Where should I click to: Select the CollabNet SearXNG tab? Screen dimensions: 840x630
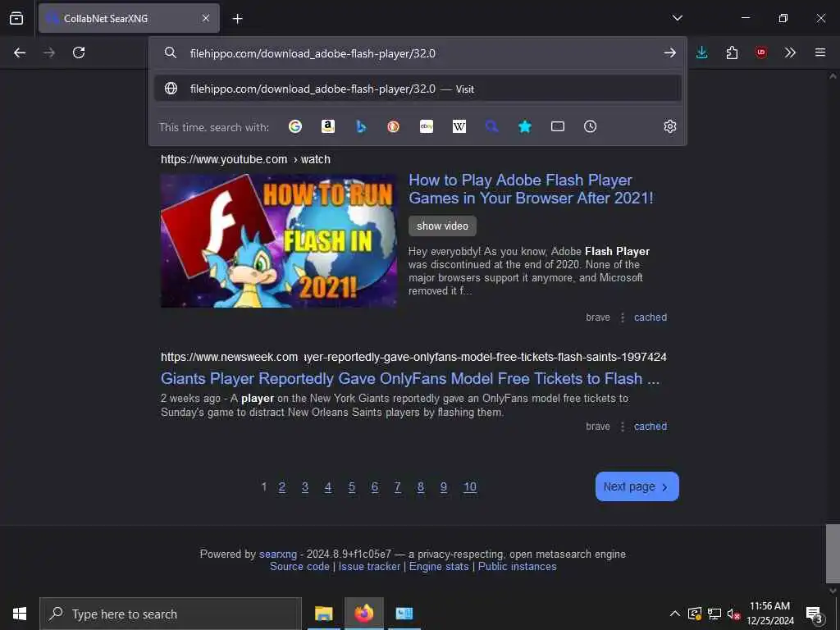(129, 18)
